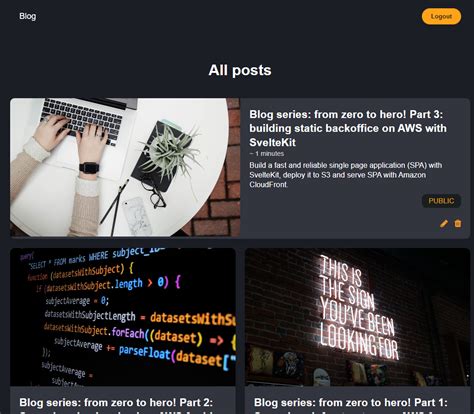Viewport: 474px width, 414px height.
Task: Click the All posts heading
Action: click(x=240, y=70)
